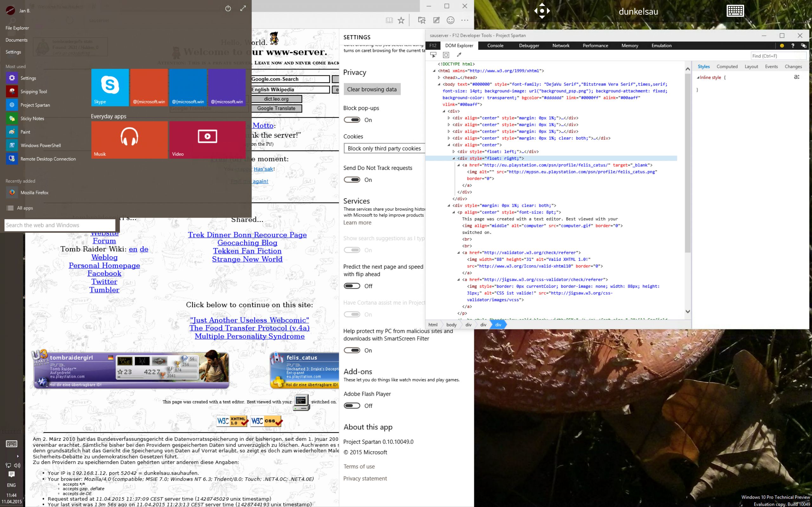Click the Find search field in DevTools
812x507 pixels.
778,56
